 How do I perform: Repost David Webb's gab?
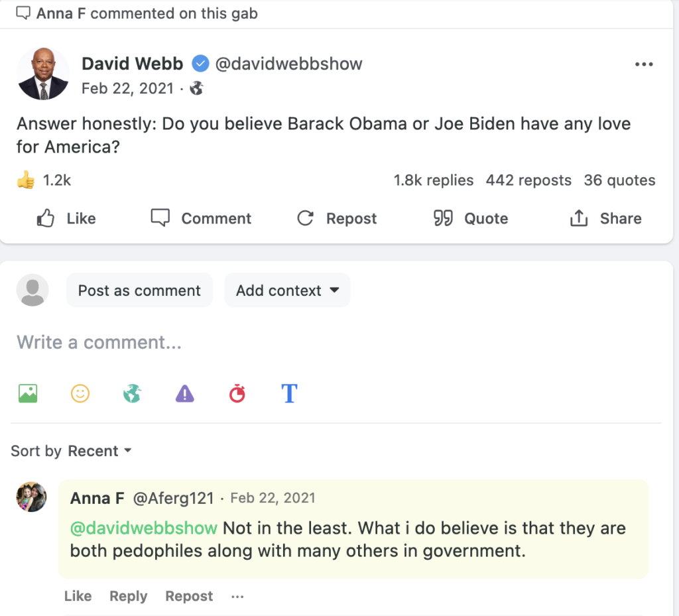point(337,219)
